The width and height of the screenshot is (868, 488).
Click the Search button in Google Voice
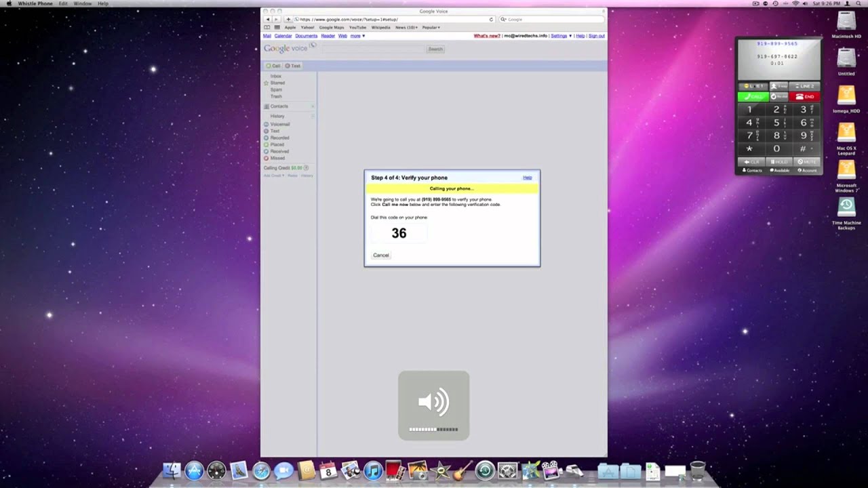435,49
